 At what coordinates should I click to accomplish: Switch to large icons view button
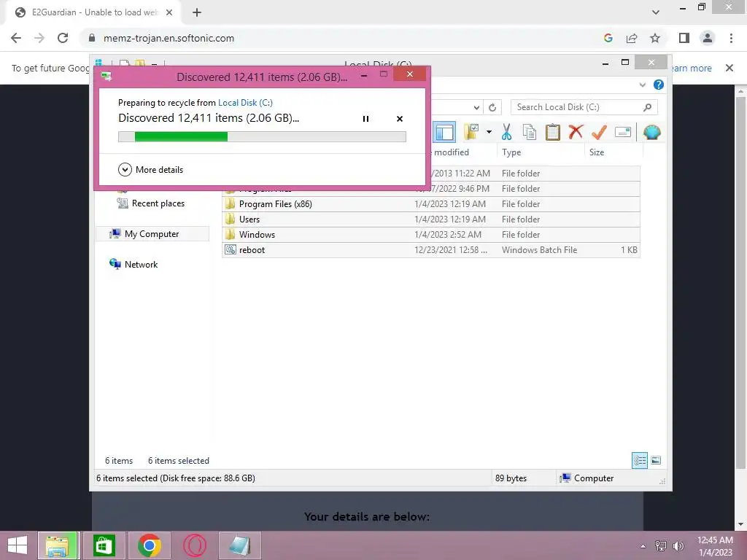pos(656,461)
